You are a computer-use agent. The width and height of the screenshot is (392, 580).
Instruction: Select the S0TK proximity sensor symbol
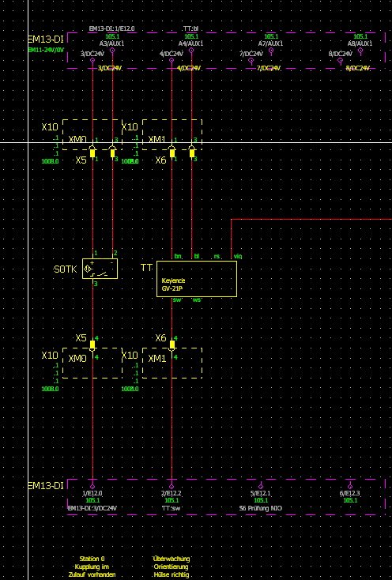pos(100,269)
